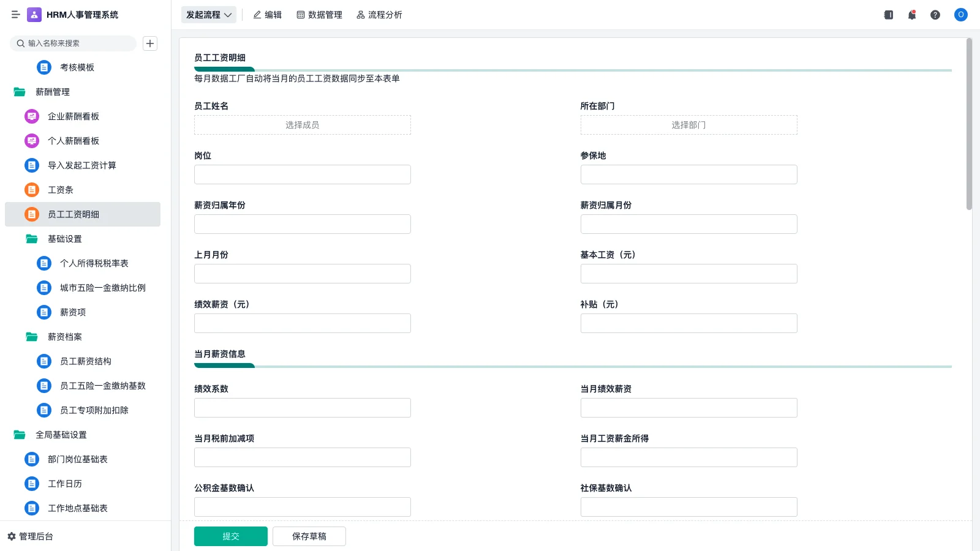
Task: Open the address book icon beside notifications
Action: click(x=888, y=15)
